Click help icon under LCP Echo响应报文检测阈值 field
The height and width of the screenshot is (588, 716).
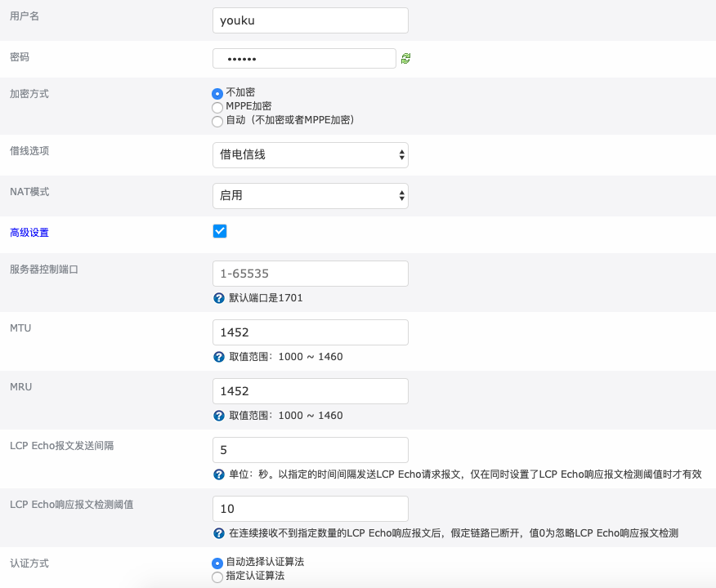pos(218,533)
